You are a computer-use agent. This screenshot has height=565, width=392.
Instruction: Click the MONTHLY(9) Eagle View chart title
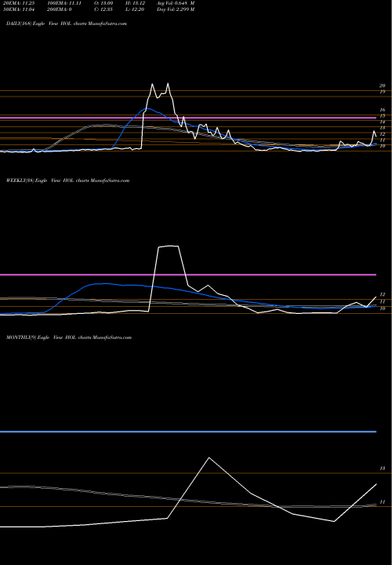[x=69, y=337]
